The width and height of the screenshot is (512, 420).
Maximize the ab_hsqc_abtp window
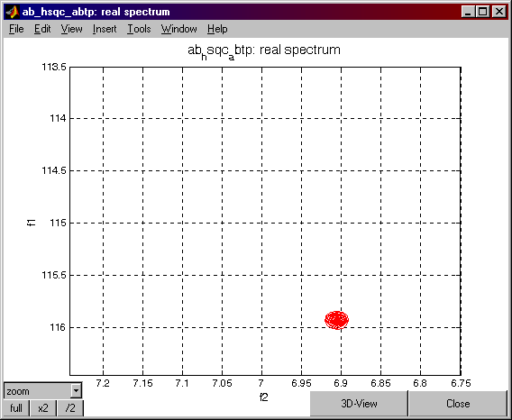(x=483, y=12)
